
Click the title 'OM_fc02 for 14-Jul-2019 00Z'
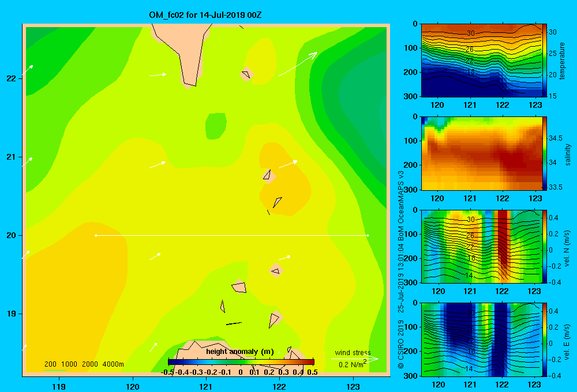click(205, 15)
